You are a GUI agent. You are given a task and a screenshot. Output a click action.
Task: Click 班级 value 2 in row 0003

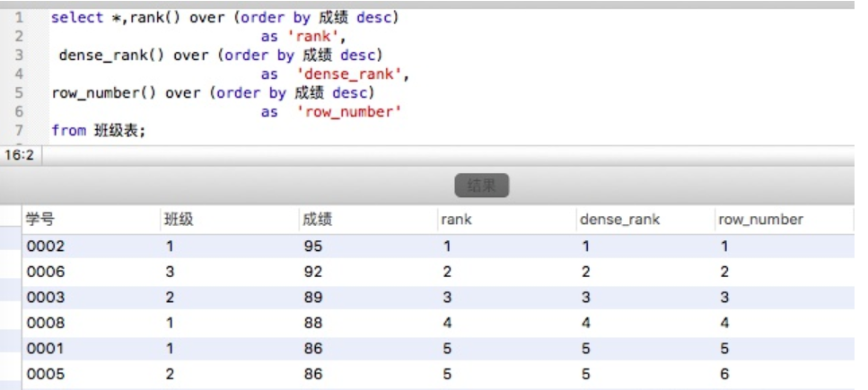click(170, 298)
